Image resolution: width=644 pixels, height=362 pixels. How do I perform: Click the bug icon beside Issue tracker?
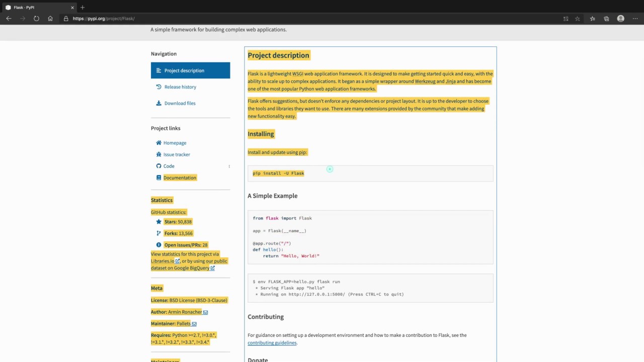(x=159, y=154)
